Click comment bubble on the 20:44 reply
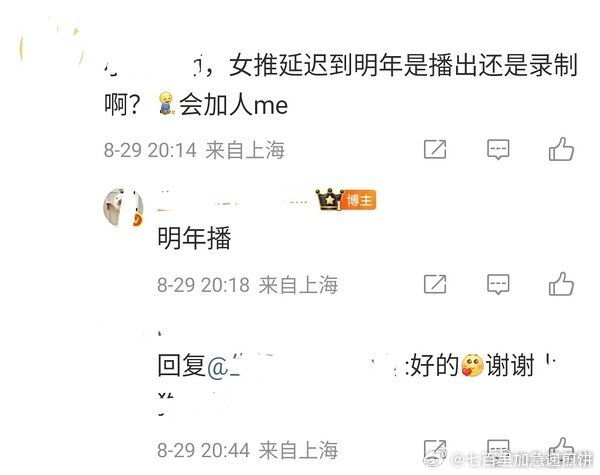600x475 pixels. pyautogui.click(x=498, y=449)
